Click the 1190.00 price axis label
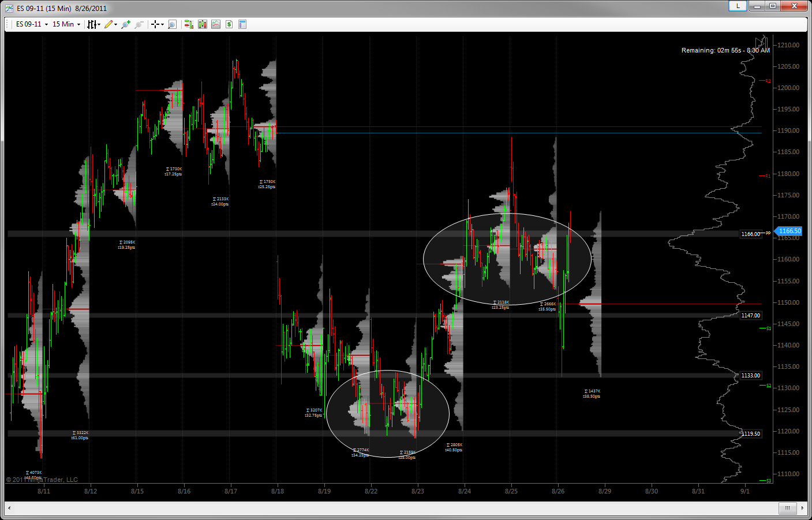The width and height of the screenshot is (812, 520). coord(788,131)
